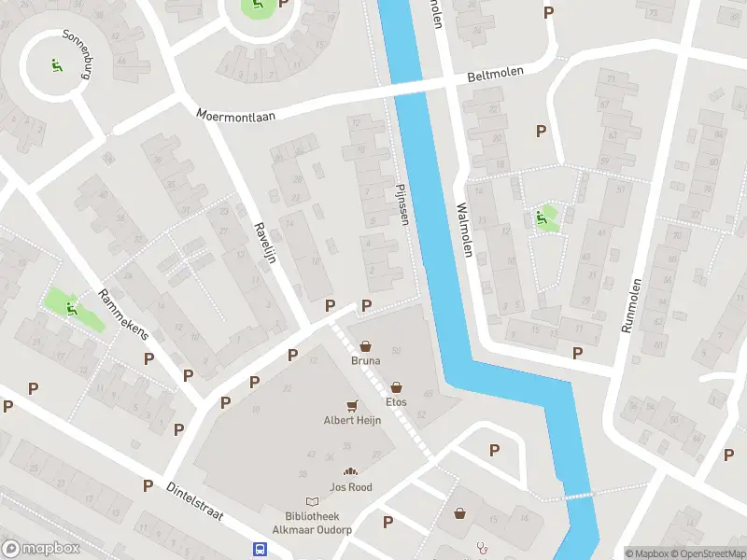Click the Ravelijn street label
This screenshot has width=747, height=560.
[x=266, y=243]
